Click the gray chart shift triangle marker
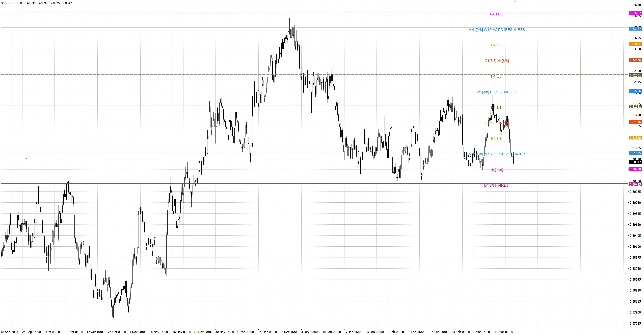 point(515,2)
